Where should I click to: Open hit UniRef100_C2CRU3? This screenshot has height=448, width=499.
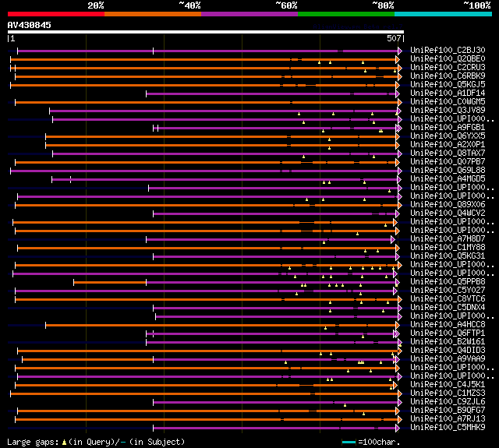click(448, 68)
